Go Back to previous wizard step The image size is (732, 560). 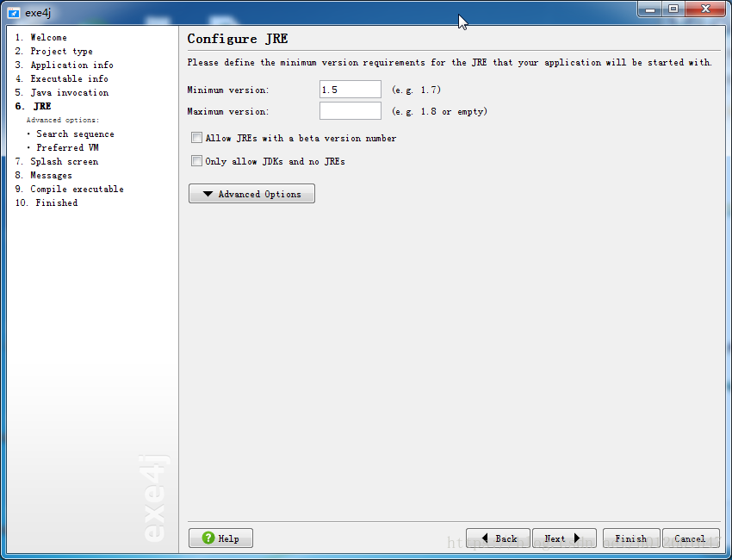(x=498, y=538)
